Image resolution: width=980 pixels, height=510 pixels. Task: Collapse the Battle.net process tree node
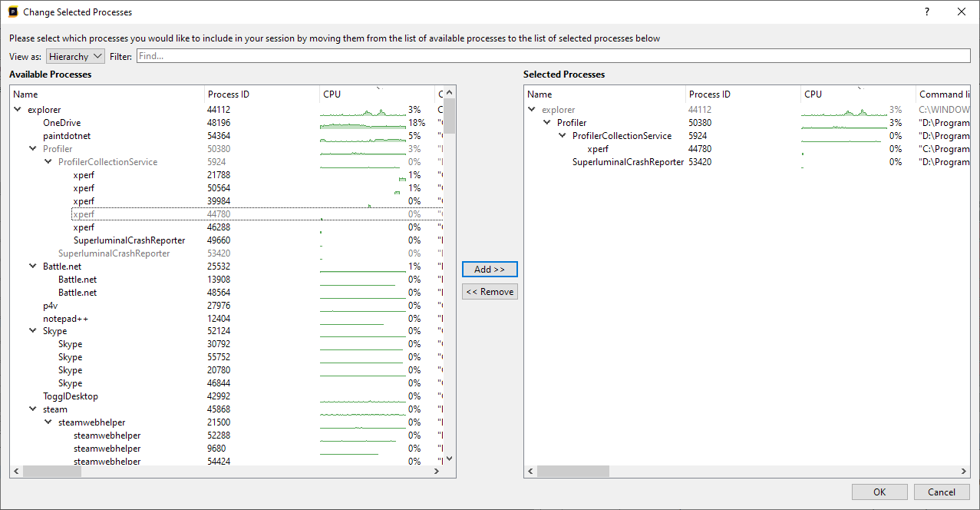click(x=33, y=267)
